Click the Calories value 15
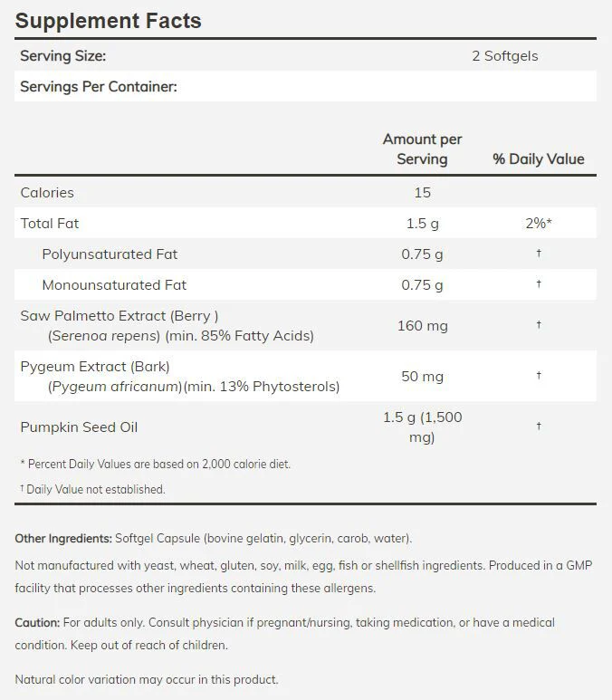The height and width of the screenshot is (700, 612). (x=422, y=192)
